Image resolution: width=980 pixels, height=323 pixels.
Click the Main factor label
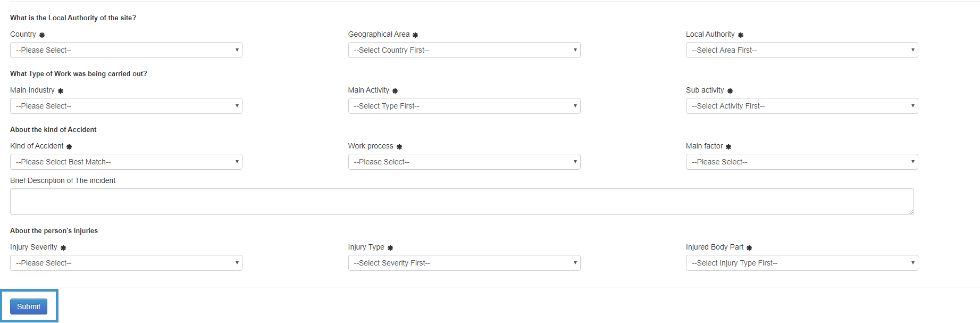pos(704,146)
